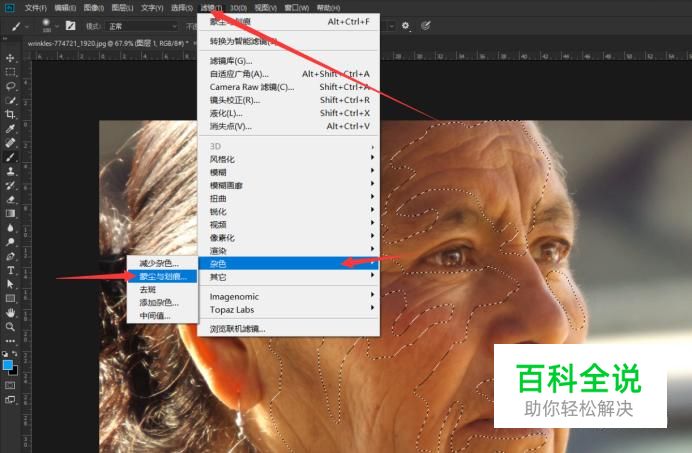This screenshot has height=453, width=692.
Task: Switch to the wrinkles-774721_1920.jpg document tab
Action: tap(108, 43)
